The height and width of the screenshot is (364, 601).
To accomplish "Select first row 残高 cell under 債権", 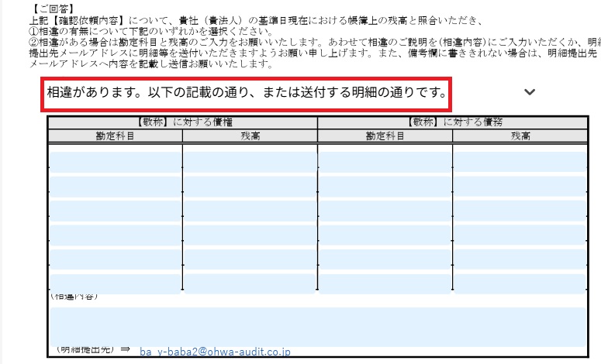I will coord(250,161).
